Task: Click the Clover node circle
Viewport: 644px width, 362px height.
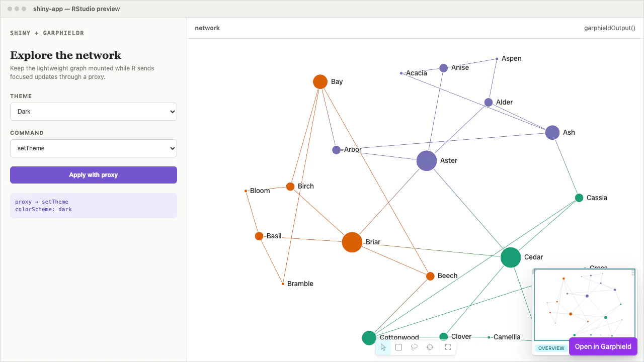Action: [x=444, y=337]
